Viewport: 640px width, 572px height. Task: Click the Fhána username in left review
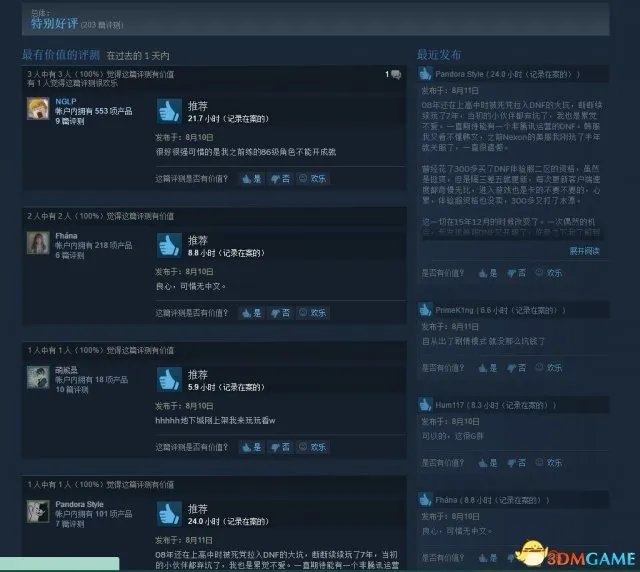[66, 236]
